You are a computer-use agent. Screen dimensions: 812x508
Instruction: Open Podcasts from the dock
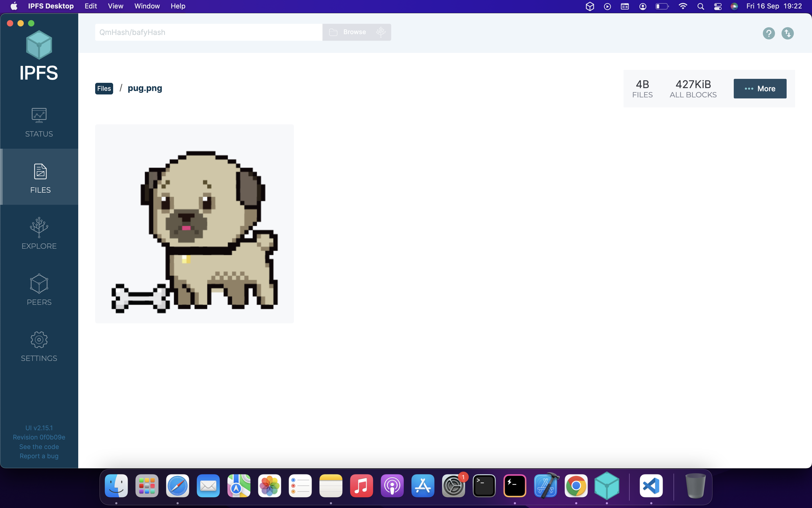click(x=392, y=486)
